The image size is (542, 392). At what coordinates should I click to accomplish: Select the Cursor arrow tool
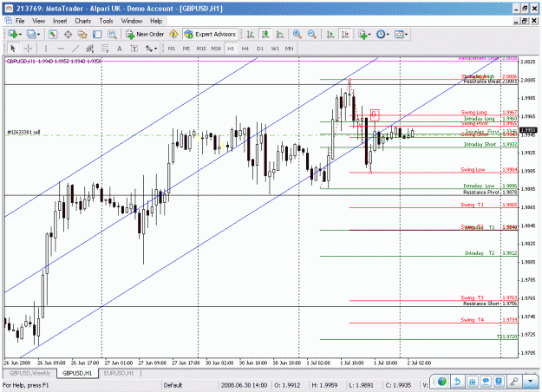pyautogui.click(x=13, y=49)
